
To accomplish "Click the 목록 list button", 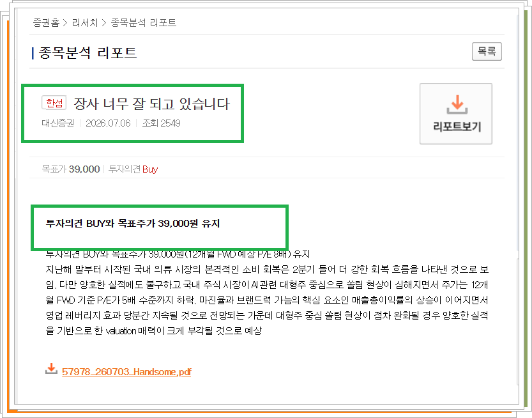I will [x=487, y=52].
